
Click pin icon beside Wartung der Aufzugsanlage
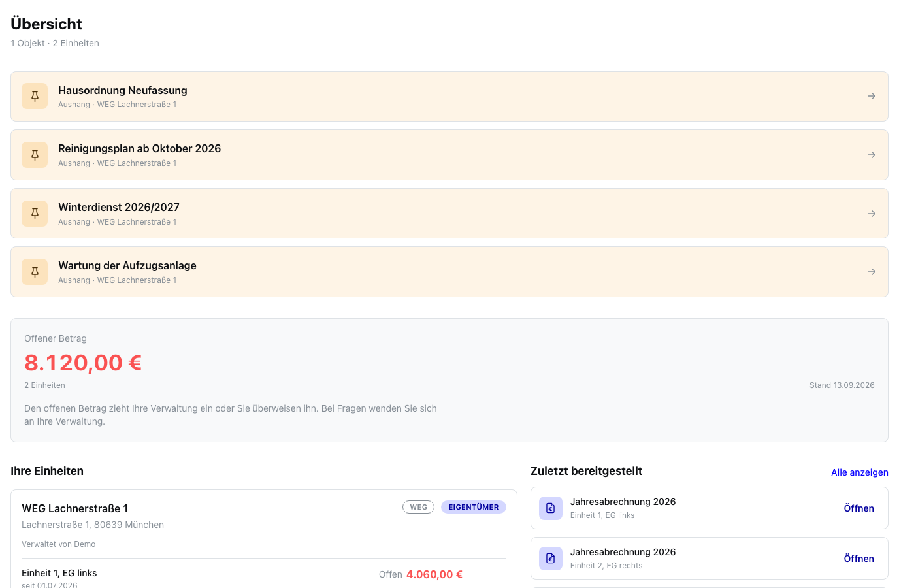(35, 272)
